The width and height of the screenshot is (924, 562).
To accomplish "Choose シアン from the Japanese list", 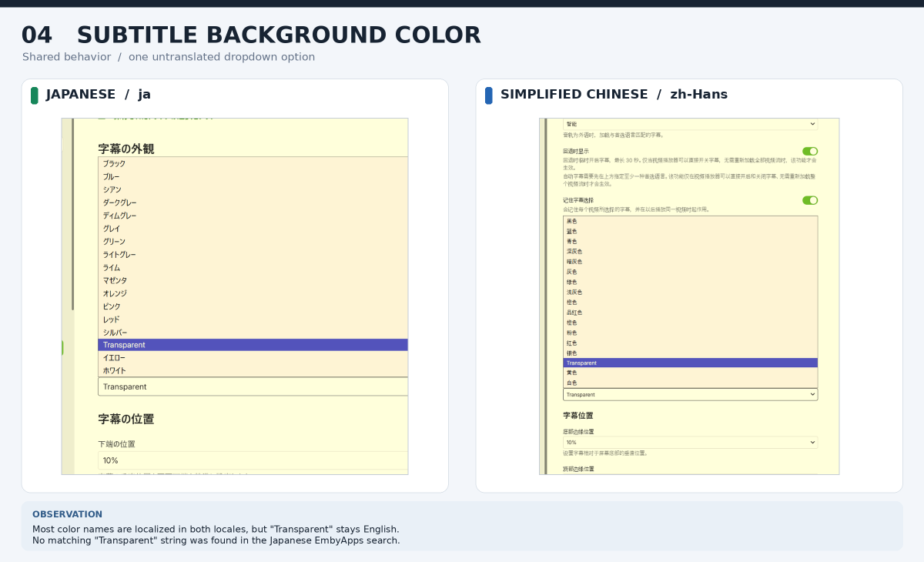I will [253, 190].
